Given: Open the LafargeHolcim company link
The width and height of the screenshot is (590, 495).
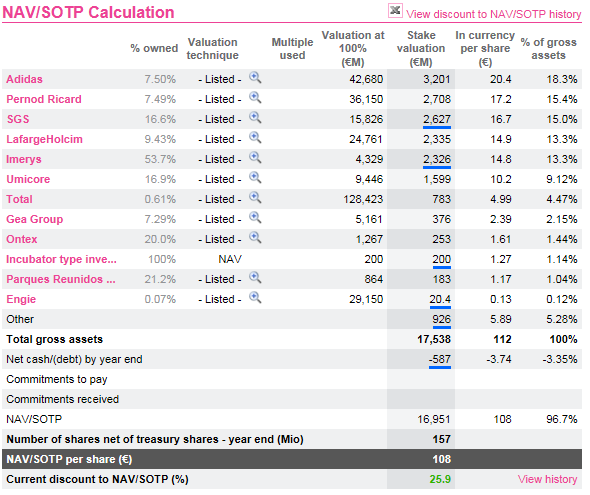Looking at the screenshot, I should pos(44,139).
